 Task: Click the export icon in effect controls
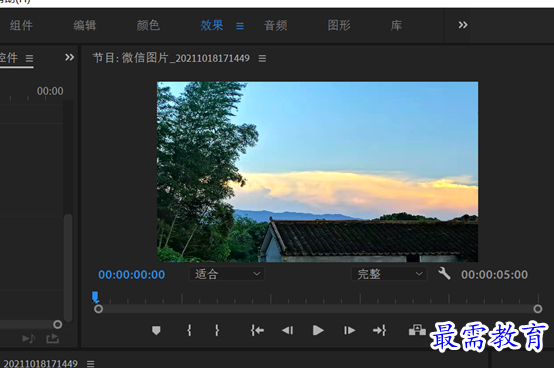(52, 339)
